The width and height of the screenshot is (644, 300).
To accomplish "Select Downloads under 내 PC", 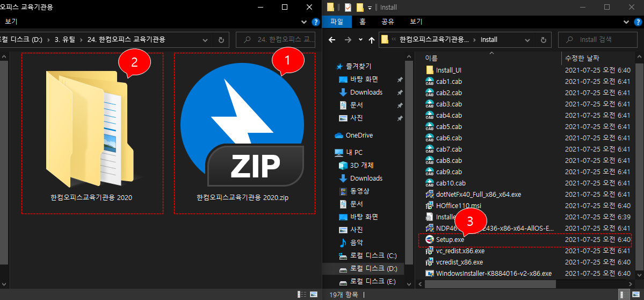I will [x=360, y=178].
